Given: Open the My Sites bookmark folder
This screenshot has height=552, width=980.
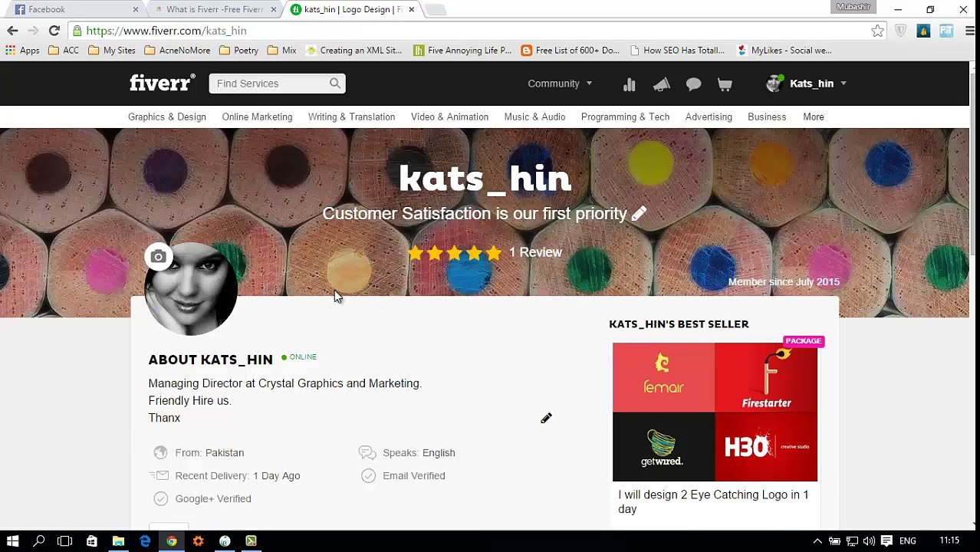Looking at the screenshot, I should pyautogui.click(x=112, y=51).
